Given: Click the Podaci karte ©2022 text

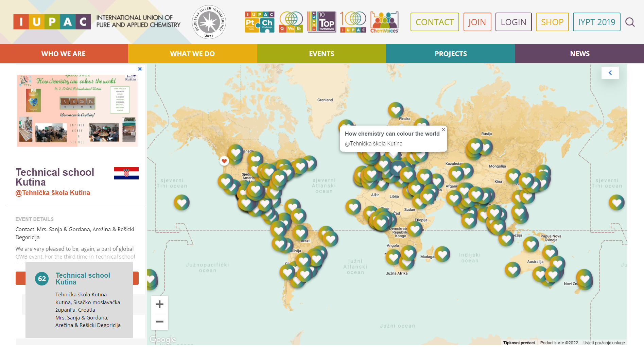Looking at the screenshot, I should tap(559, 343).
